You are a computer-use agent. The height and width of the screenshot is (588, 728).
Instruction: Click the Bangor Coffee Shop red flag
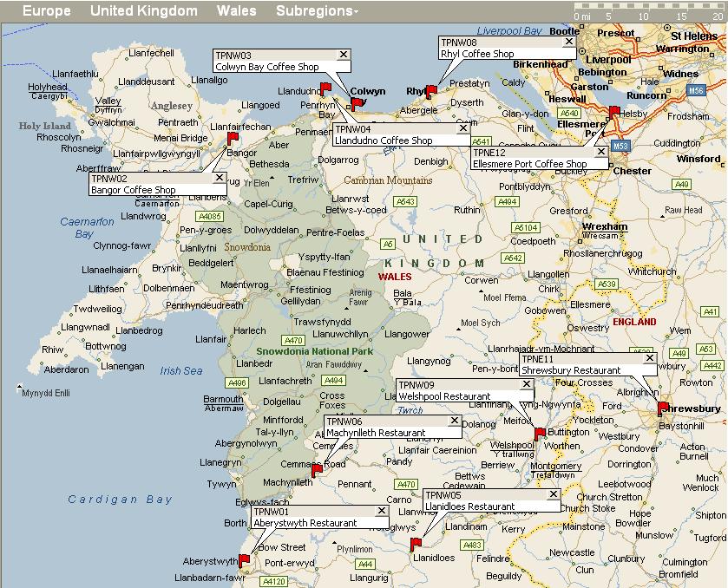(x=232, y=138)
